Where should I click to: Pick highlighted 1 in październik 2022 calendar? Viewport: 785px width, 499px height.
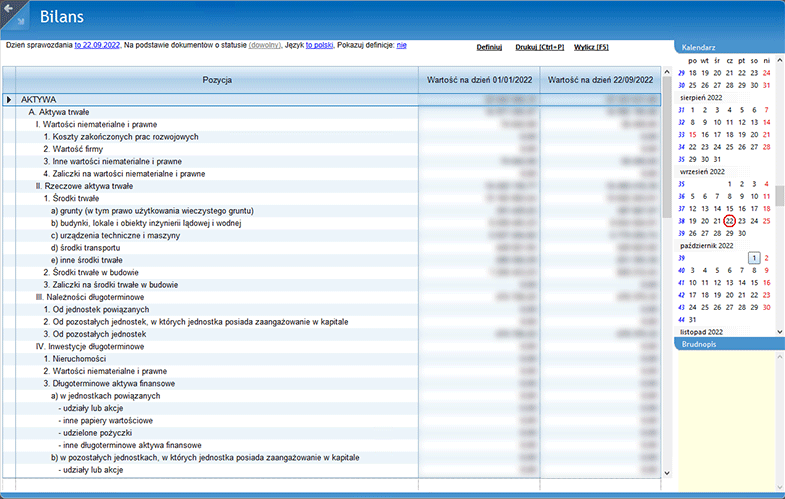754,258
